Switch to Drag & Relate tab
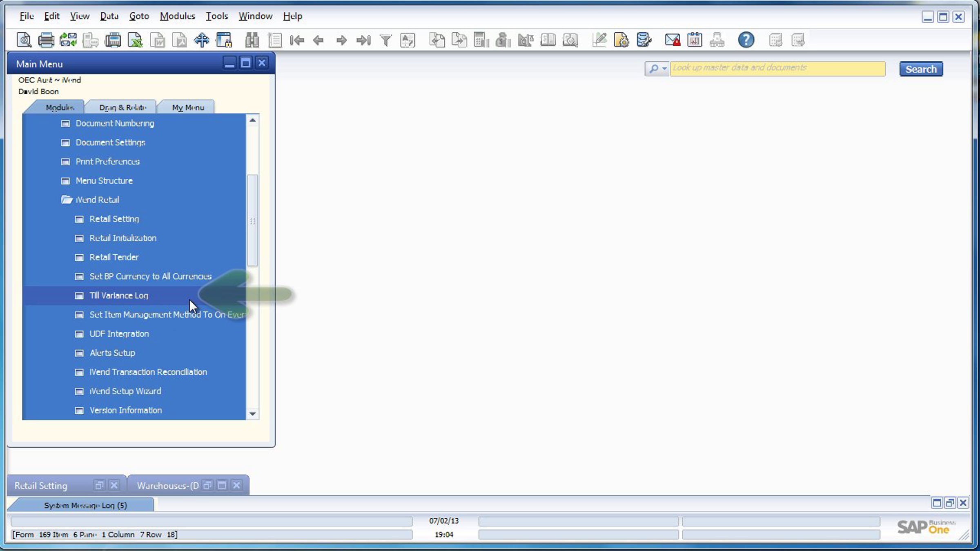 pyautogui.click(x=122, y=107)
